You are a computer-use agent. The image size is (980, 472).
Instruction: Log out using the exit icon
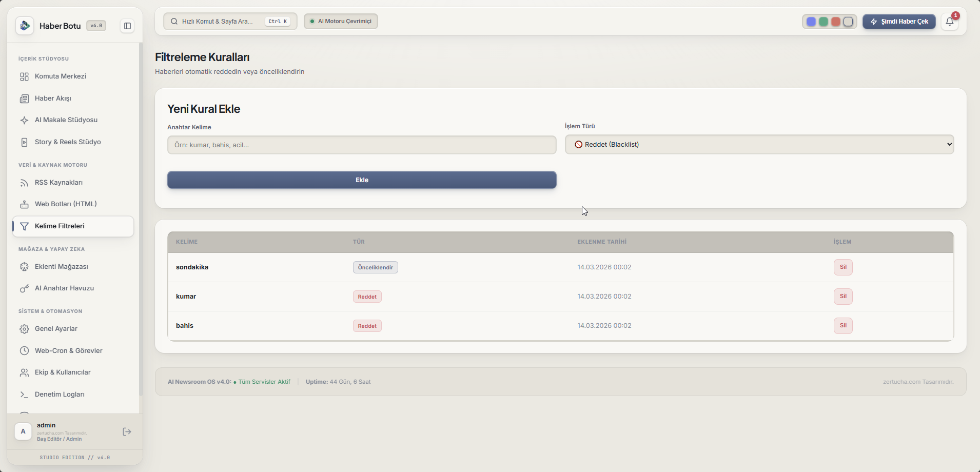(127, 432)
